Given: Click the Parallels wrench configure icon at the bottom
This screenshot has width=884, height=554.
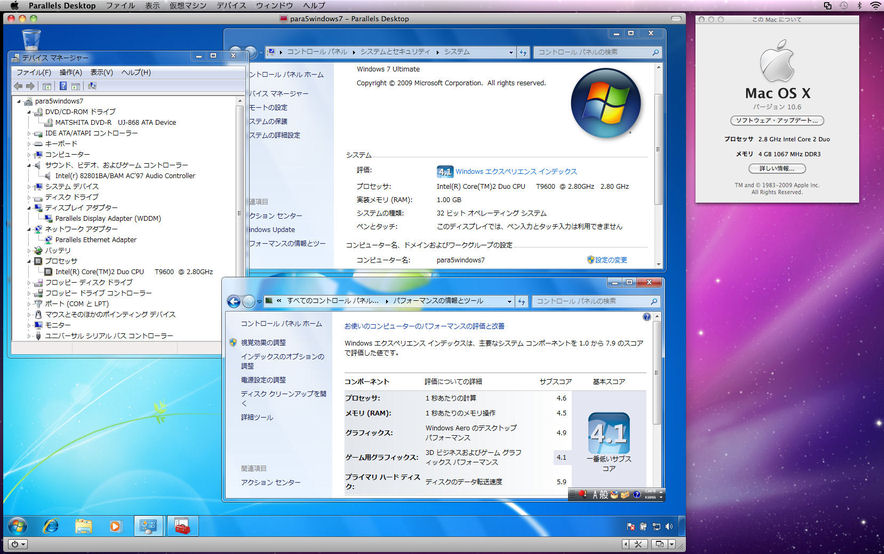Looking at the screenshot, I should tap(638, 544).
